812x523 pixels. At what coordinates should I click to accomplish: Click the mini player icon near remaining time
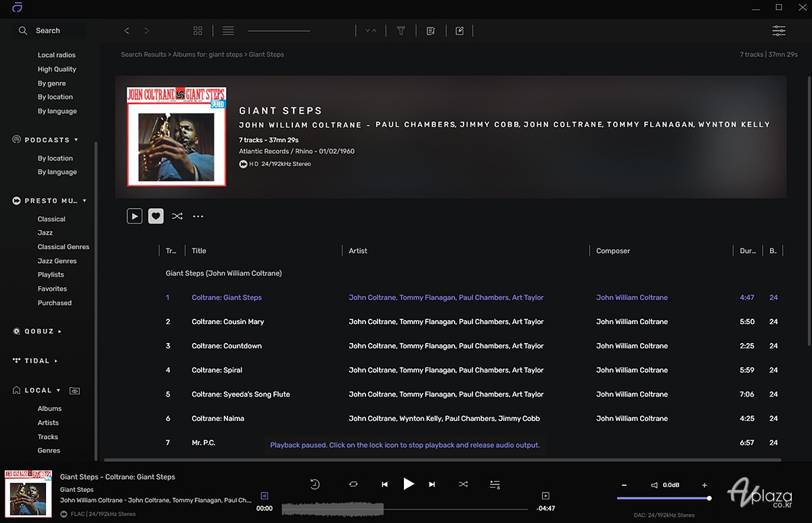tap(546, 496)
